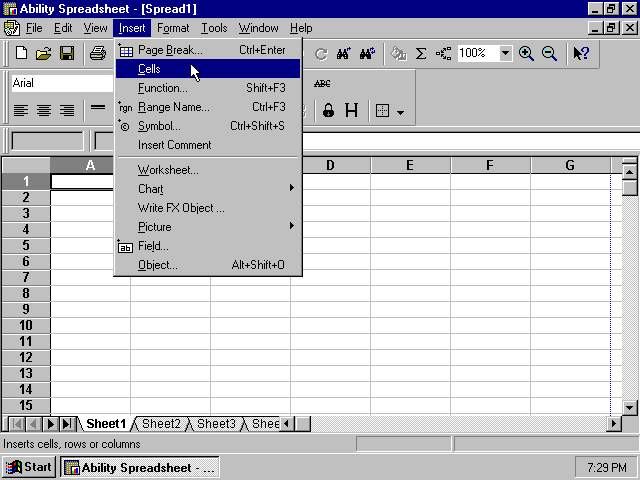Click the bold H hide icon
The image size is (640, 480).
351,110
